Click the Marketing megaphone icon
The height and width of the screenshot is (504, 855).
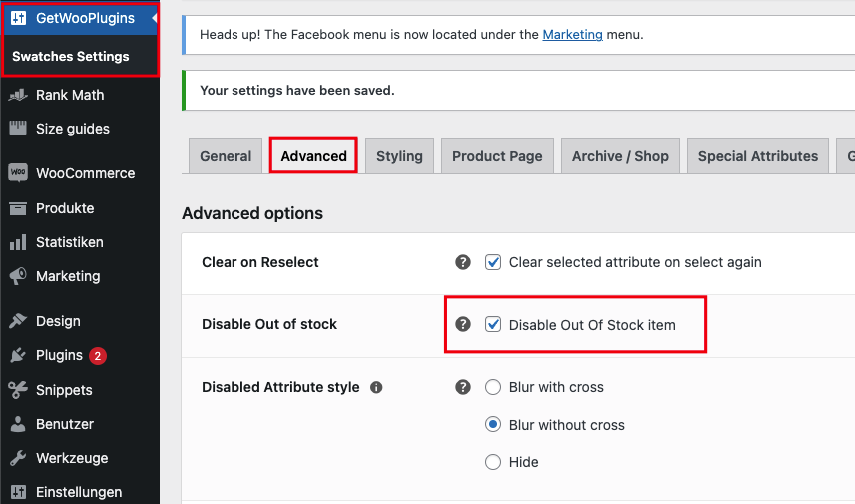coord(18,276)
